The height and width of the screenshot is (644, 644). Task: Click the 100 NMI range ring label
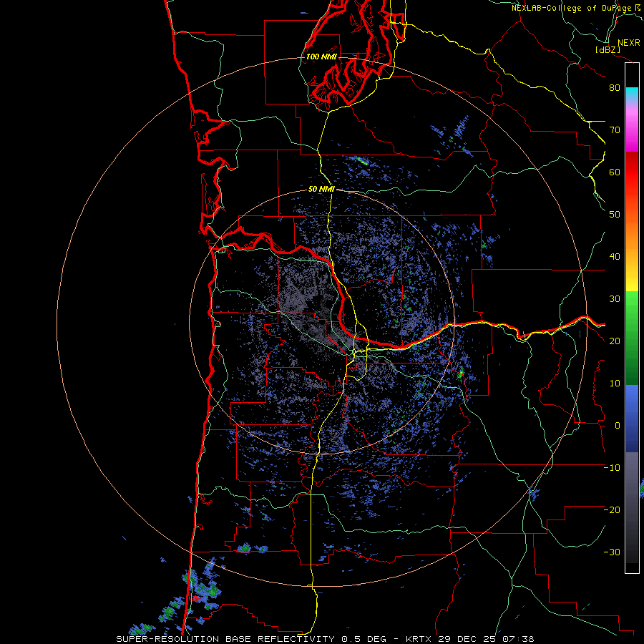(321, 57)
